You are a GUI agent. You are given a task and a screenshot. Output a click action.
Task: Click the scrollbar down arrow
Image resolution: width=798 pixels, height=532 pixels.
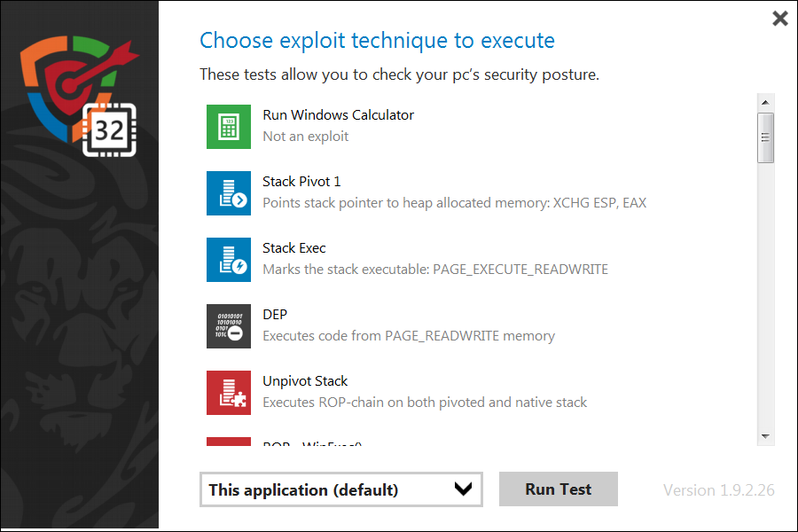point(765,436)
